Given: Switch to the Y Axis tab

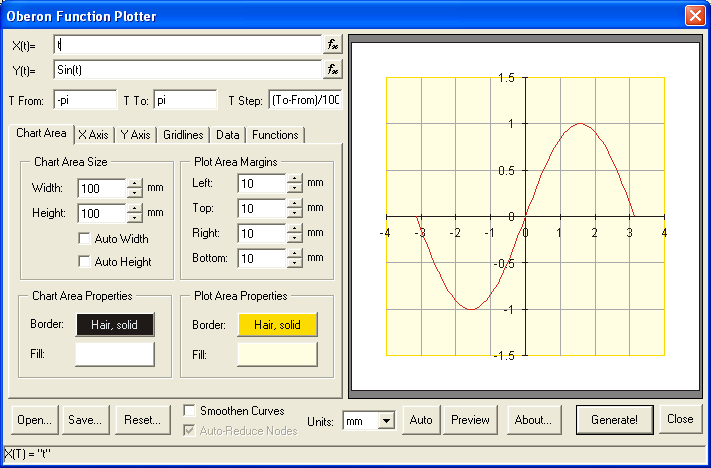Looking at the screenshot, I should [135, 135].
